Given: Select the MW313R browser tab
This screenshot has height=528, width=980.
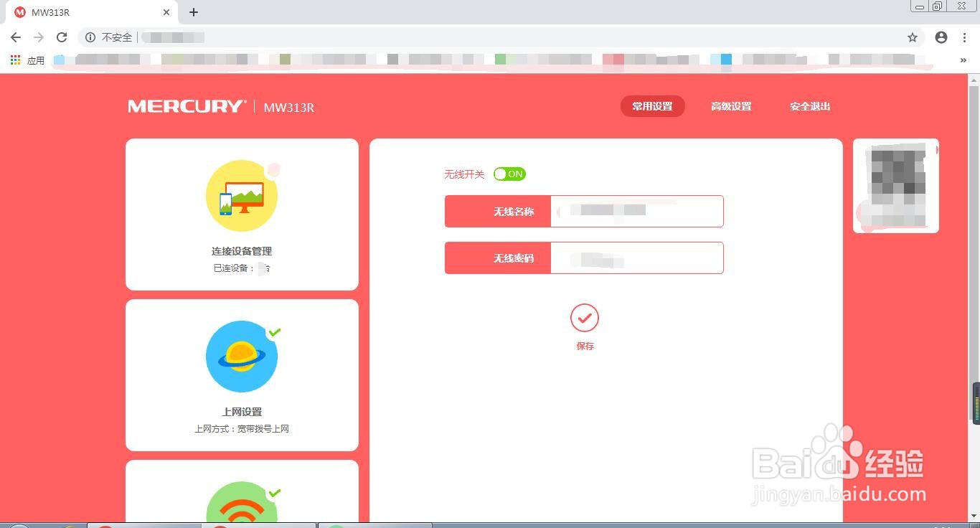Looking at the screenshot, I should (x=91, y=12).
